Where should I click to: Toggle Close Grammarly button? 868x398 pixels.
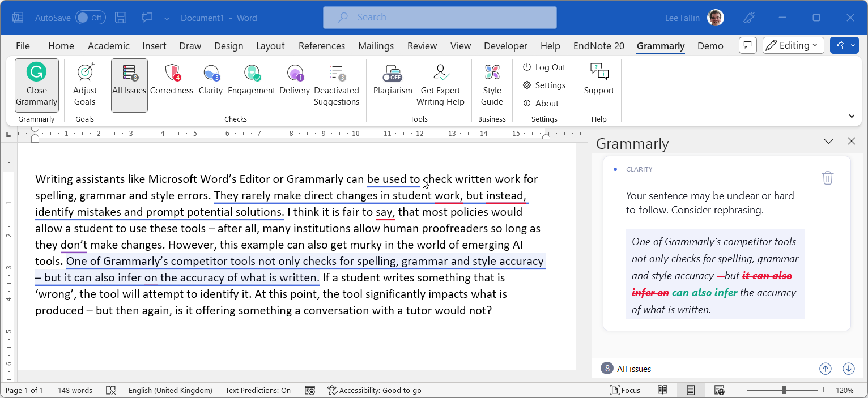coord(37,84)
